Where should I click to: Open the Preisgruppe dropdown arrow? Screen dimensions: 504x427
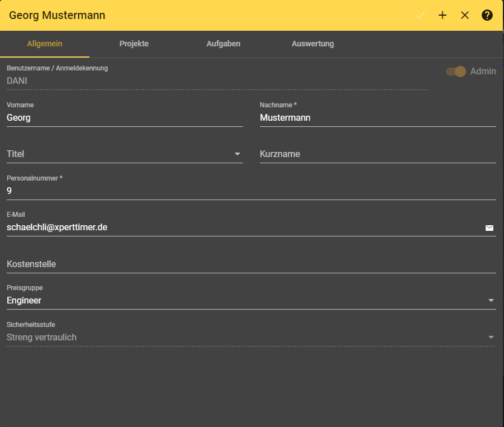[x=491, y=301]
